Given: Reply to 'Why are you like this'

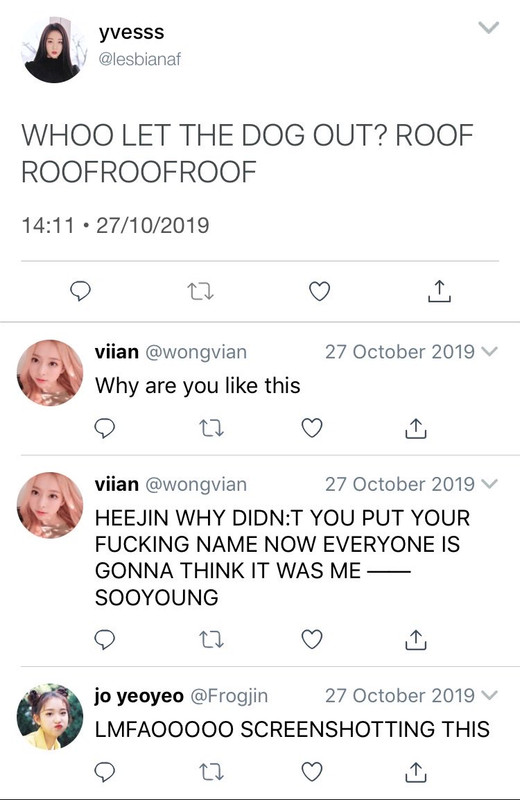Looking at the screenshot, I should 105,428.
